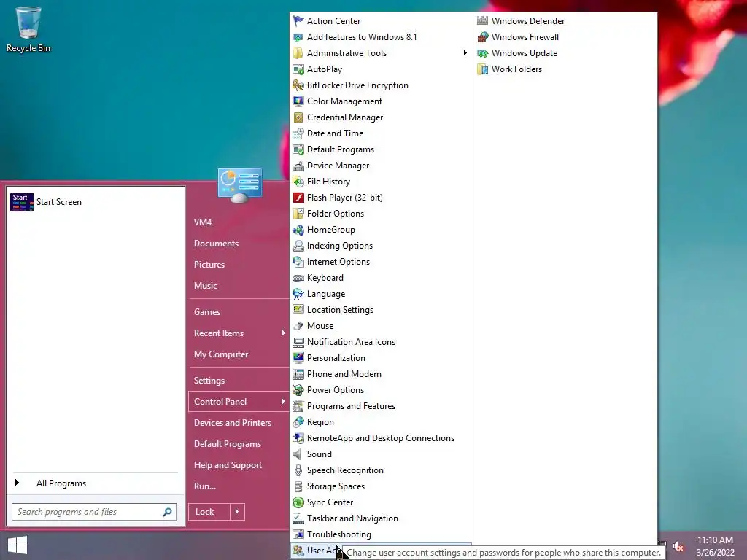This screenshot has height=560, width=747.
Task: Open Windows Update icon
Action: pos(483,53)
